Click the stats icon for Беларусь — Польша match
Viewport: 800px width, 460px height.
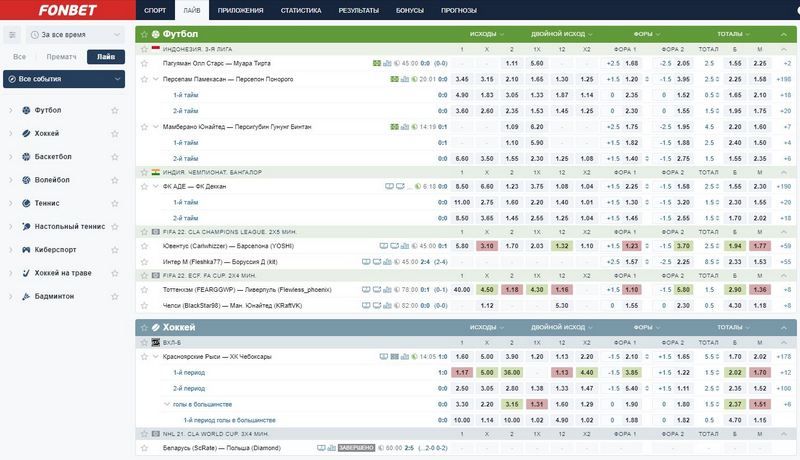point(332,448)
